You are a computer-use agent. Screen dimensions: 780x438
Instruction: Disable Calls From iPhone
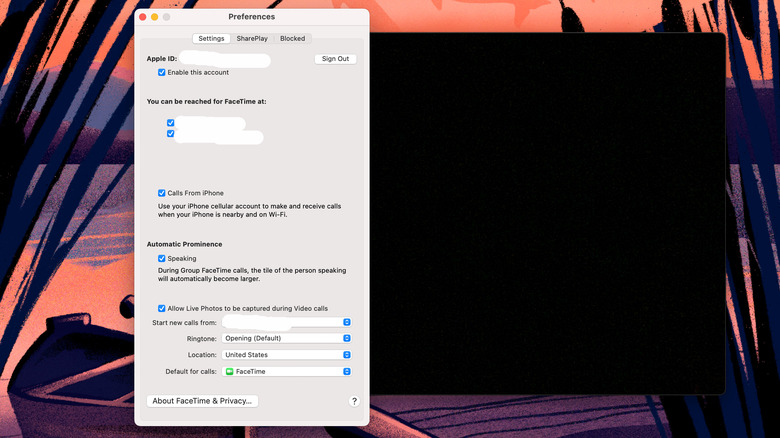coord(162,193)
